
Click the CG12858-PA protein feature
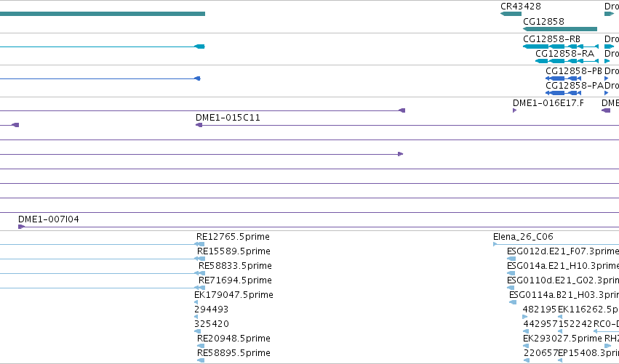coord(563,93)
